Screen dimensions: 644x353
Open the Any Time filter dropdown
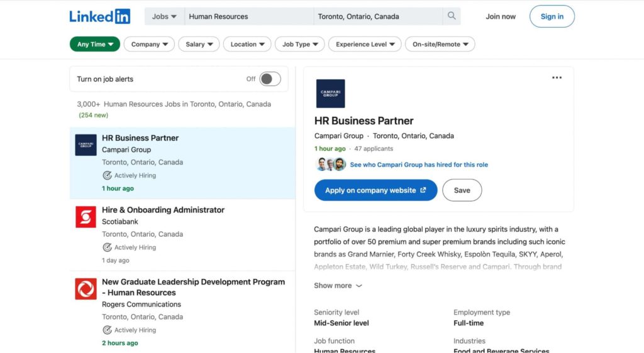95,44
